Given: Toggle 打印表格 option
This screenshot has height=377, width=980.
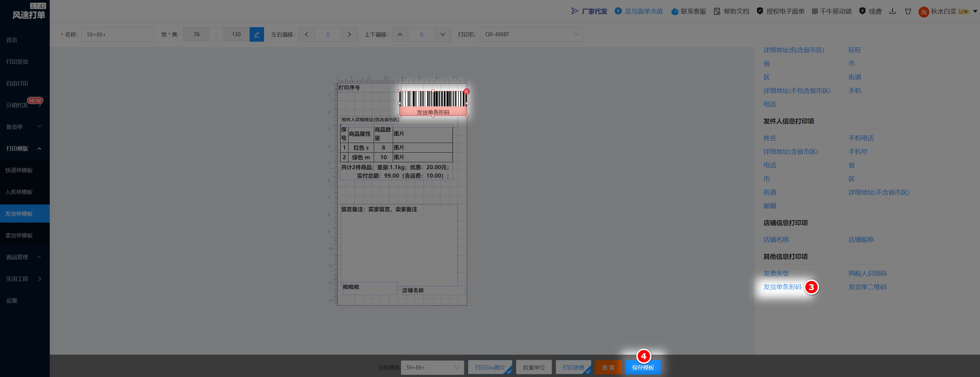Looking at the screenshot, I should coord(573,367).
